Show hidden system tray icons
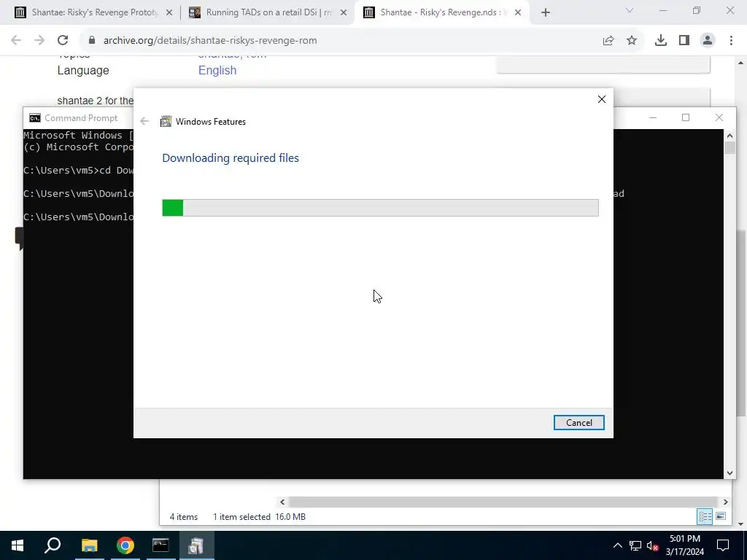747x560 pixels. tap(617, 545)
